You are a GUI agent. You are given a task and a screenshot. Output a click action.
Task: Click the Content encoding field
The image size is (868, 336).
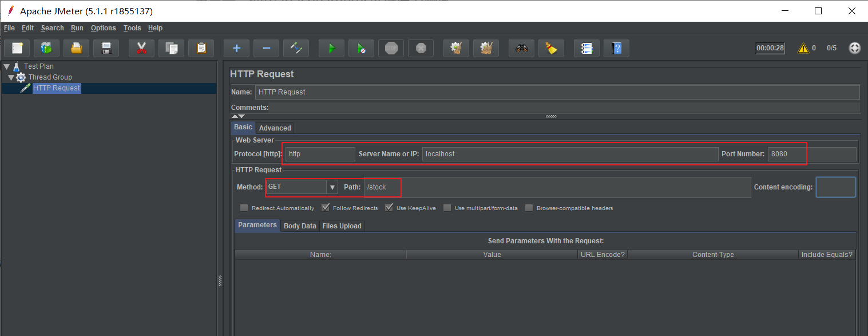pyautogui.click(x=836, y=187)
